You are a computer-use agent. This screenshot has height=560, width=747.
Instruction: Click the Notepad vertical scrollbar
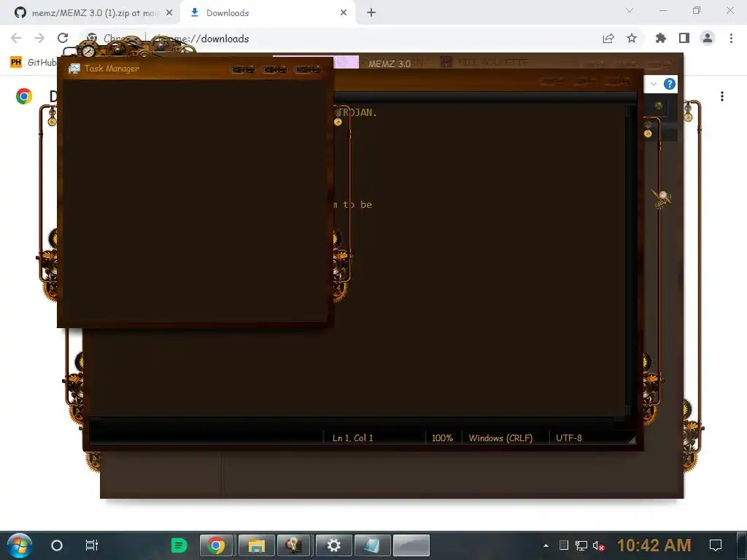[x=630, y=260]
